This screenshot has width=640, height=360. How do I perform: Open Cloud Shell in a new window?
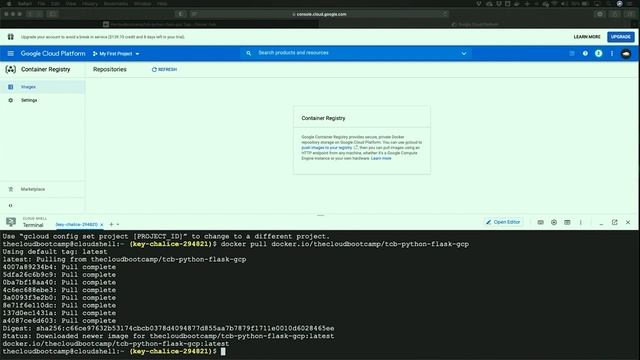615,222
